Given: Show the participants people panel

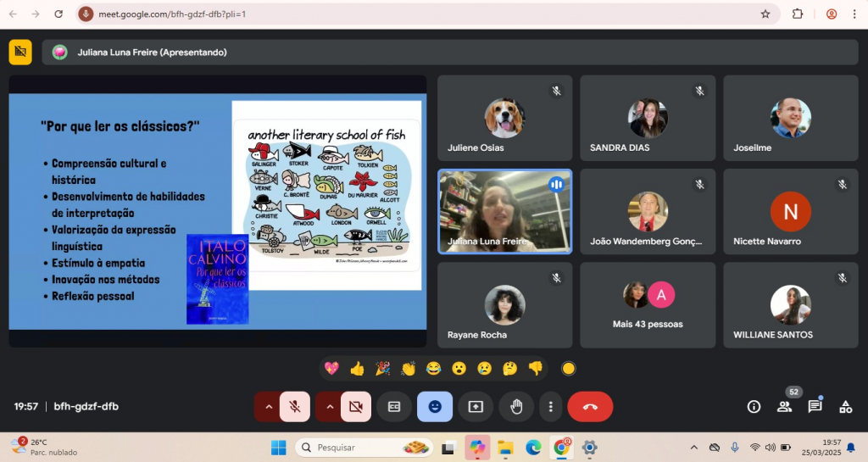Looking at the screenshot, I should tap(784, 406).
